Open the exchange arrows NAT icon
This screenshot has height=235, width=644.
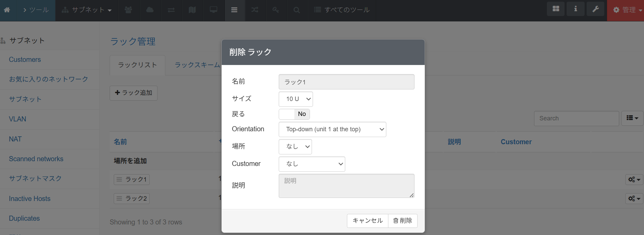coord(171,10)
